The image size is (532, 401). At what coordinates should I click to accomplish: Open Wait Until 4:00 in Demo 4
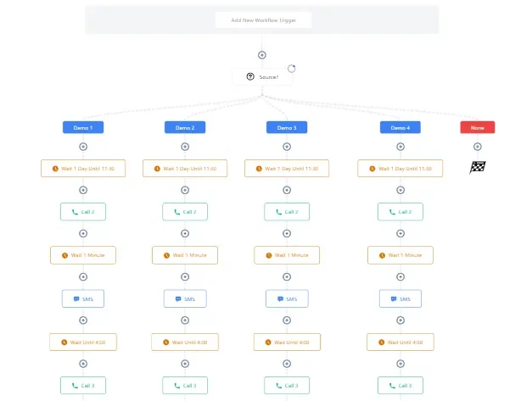(400, 342)
